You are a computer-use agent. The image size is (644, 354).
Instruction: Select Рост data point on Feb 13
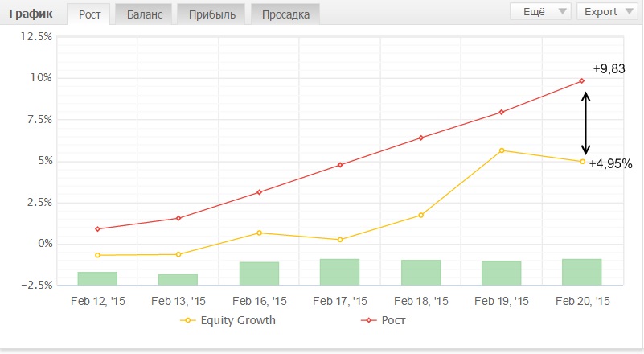(x=178, y=218)
